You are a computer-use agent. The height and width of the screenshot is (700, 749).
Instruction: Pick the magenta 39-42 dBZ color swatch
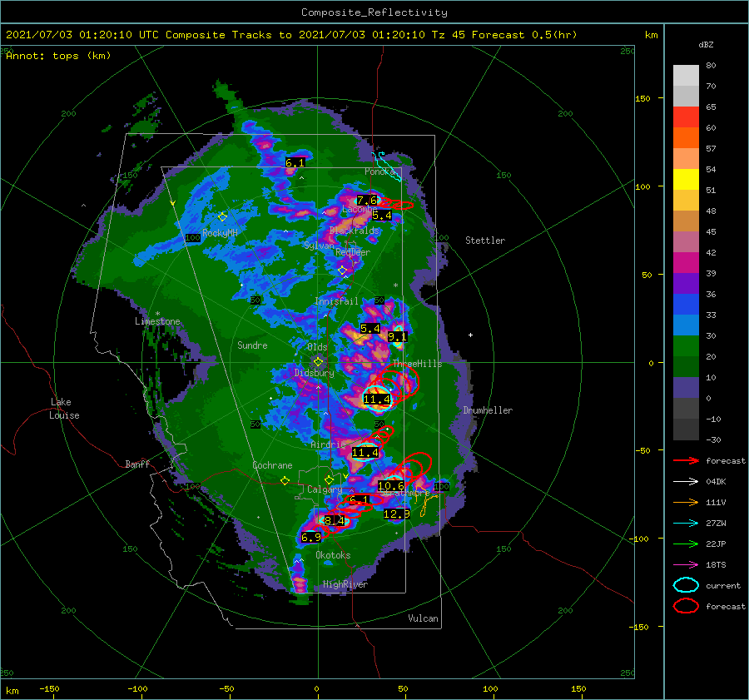pyautogui.click(x=686, y=263)
